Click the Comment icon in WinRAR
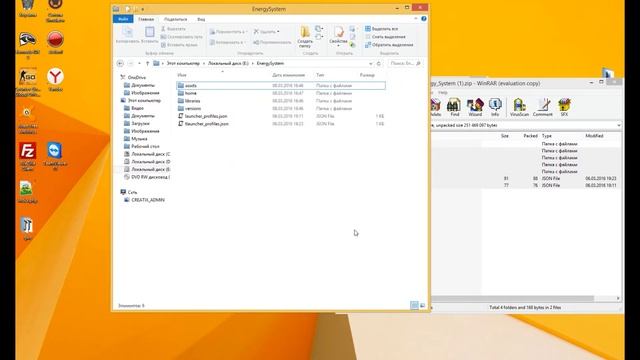640x360 pixels. point(542,108)
